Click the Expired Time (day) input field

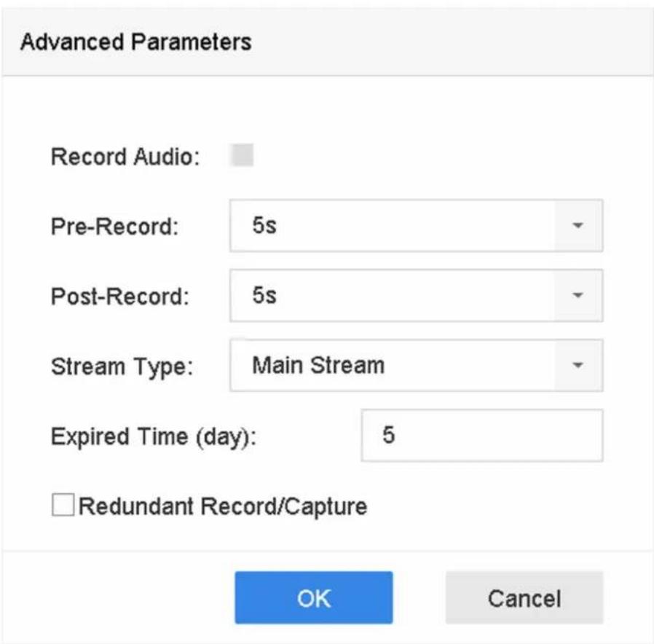[481, 436]
